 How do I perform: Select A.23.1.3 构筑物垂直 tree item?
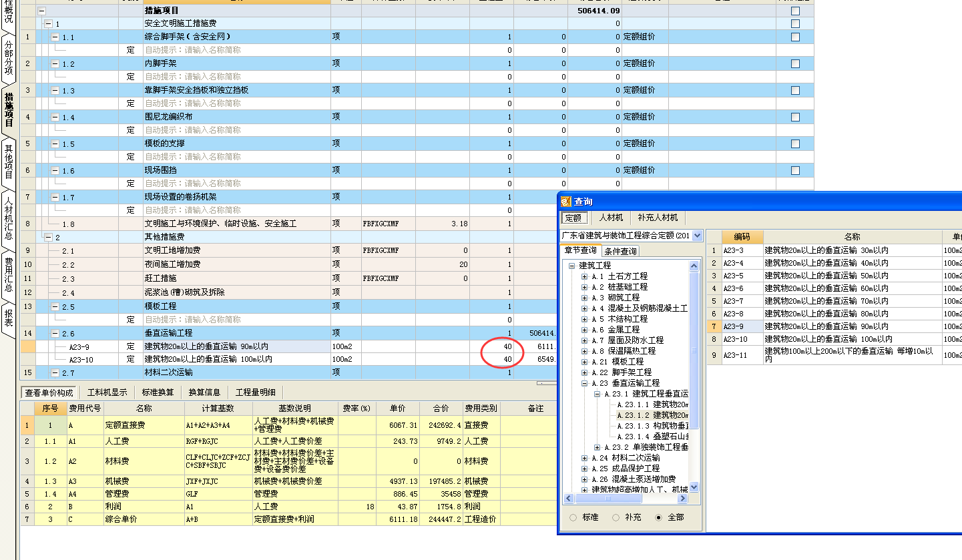(x=652, y=426)
